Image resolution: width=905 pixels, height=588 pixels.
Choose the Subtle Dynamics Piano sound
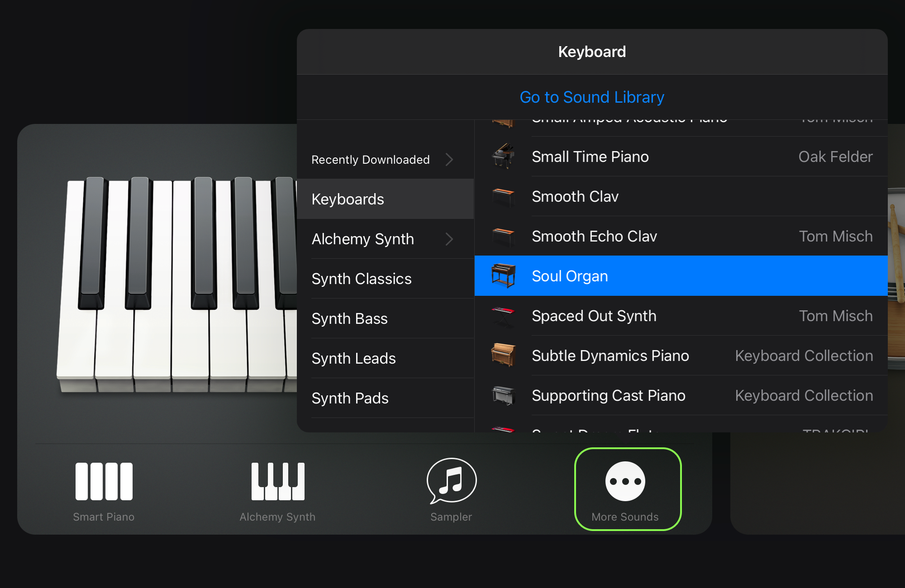pyautogui.click(x=681, y=356)
